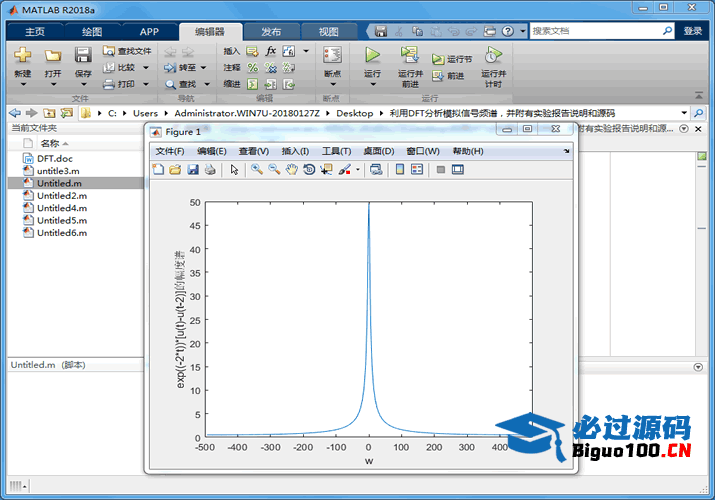Open the address bar path dropdown
This screenshot has width=715, height=500.
tap(684, 113)
